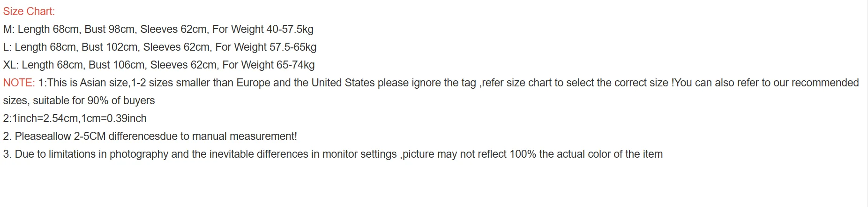Click "Bust 106cm" in the XL size row

coord(117,65)
